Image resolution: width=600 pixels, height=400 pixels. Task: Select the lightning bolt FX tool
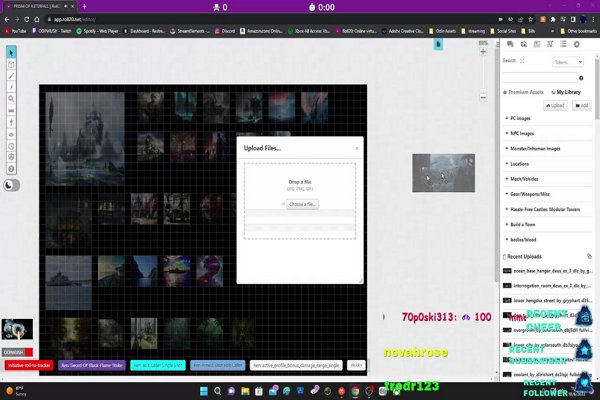coord(11,87)
